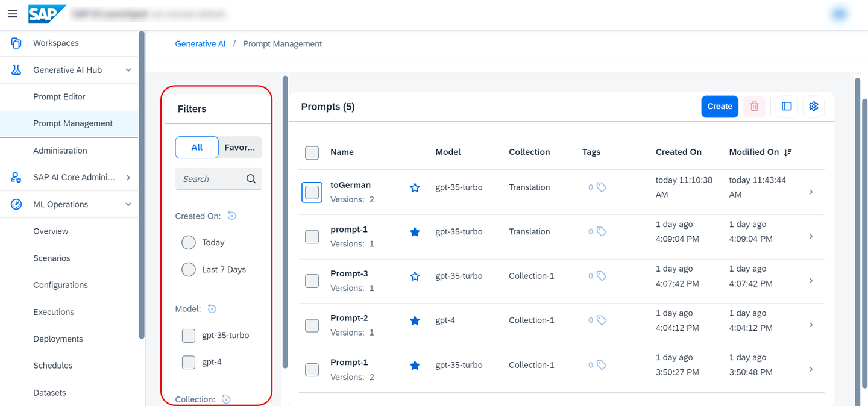This screenshot has width=868, height=406.
Task: Open Scenarios in sidebar
Action: (69, 258)
